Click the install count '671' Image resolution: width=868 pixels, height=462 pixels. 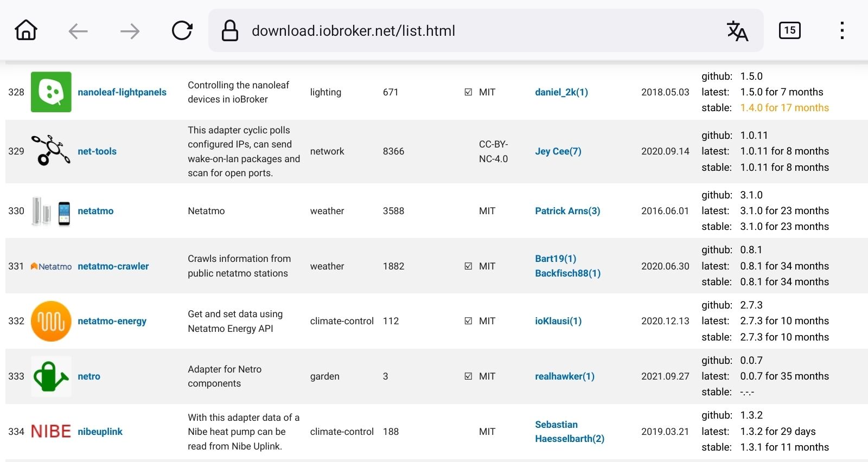[391, 92]
